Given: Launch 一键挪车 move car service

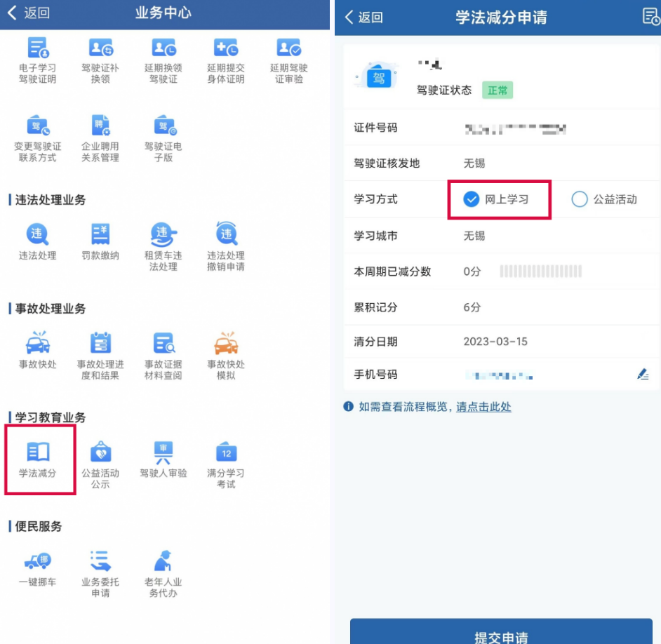Looking at the screenshot, I should coord(38,568).
